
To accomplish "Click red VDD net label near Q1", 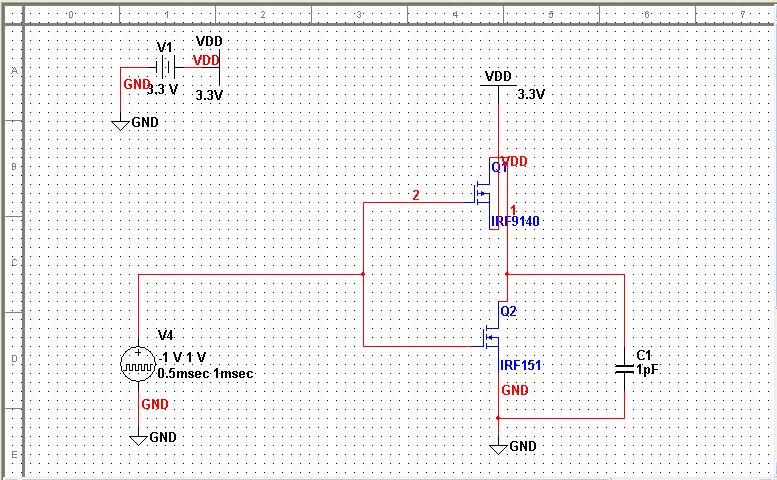I will pos(515,161).
